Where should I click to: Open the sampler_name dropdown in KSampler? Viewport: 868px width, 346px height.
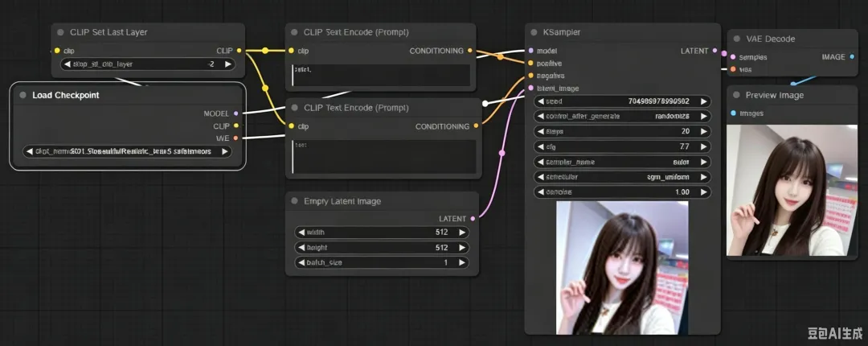[622, 162]
